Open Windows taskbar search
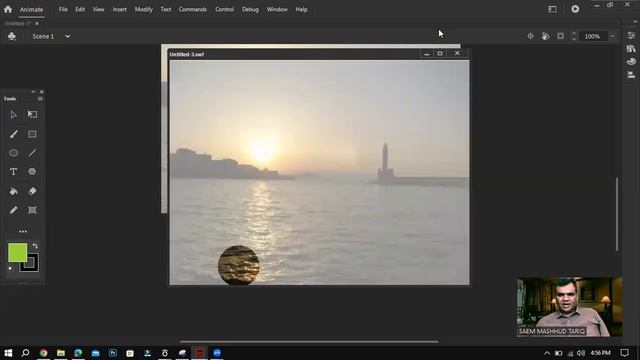Screen dimensions: 640x360 click(x=25, y=353)
